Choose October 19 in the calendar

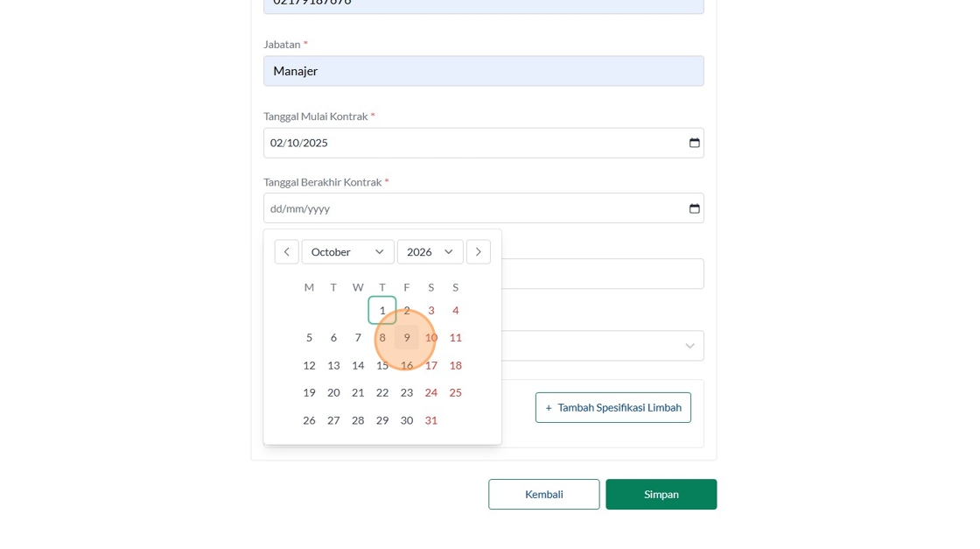click(309, 393)
